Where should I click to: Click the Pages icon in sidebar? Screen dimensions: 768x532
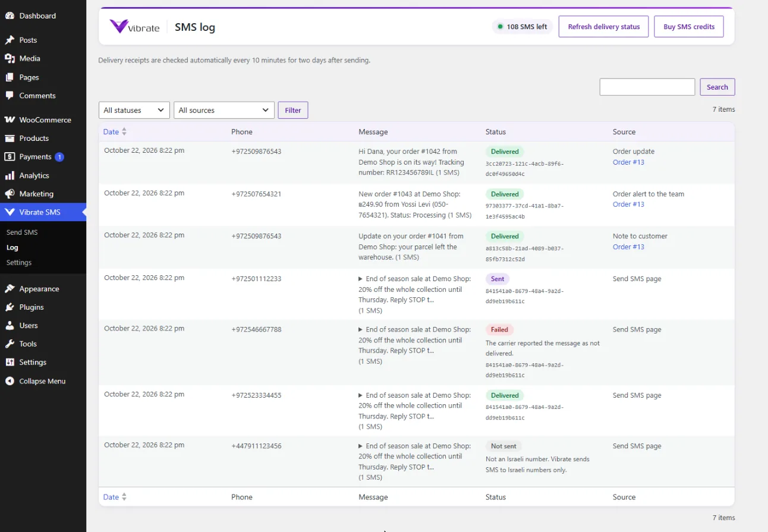pos(10,77)
